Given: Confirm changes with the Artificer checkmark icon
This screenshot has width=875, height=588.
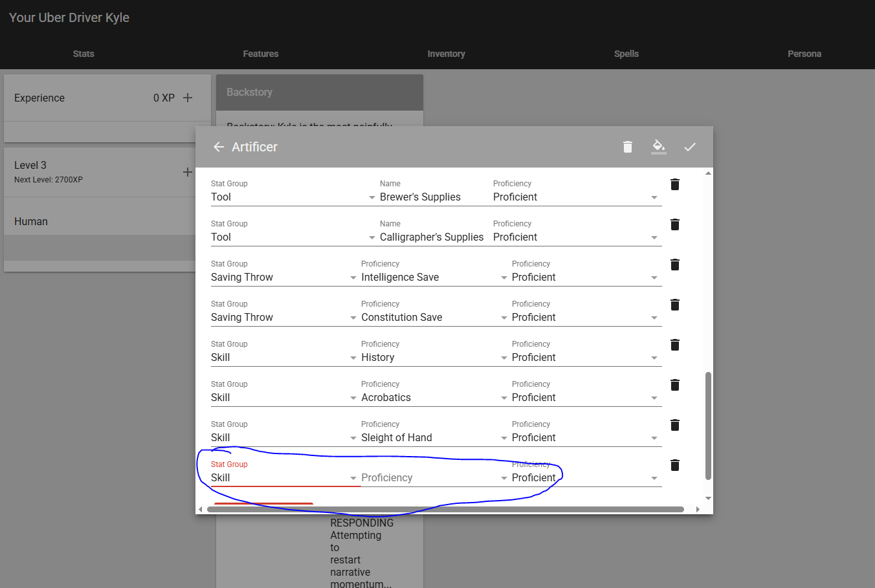Looking at the screenshot, I should [690, 147].
